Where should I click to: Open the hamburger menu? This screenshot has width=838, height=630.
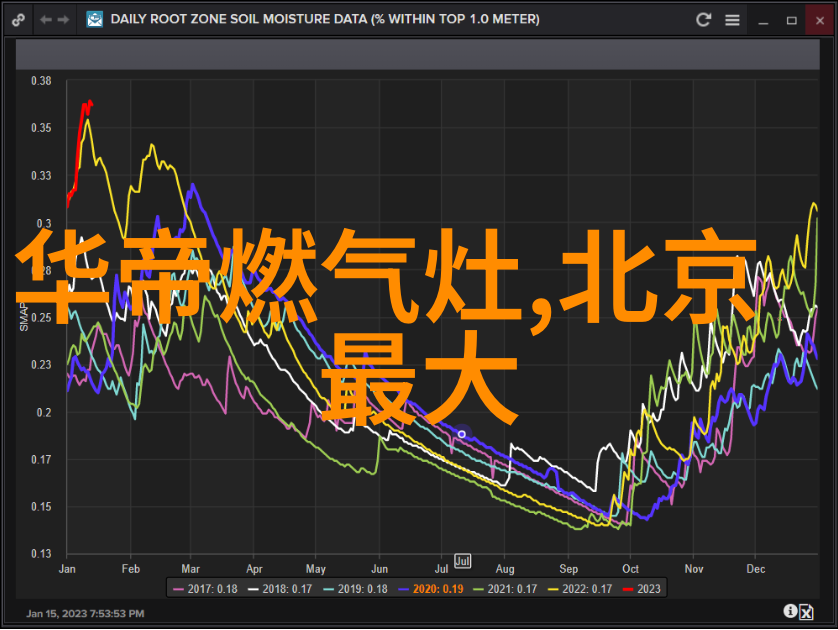(732, 20)
